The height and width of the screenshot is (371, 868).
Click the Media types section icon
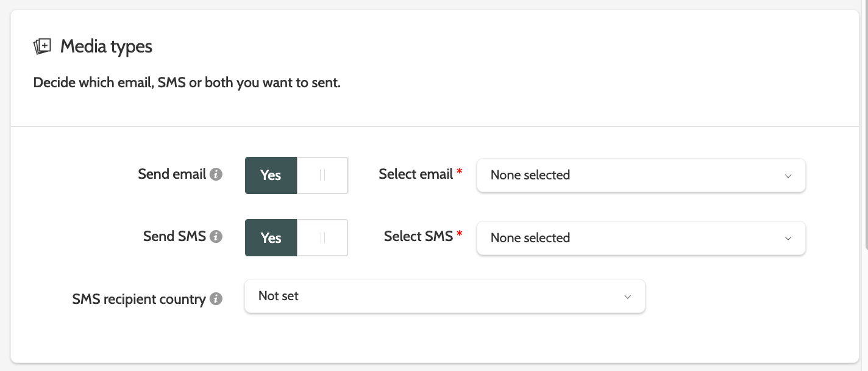pos(42,46)
